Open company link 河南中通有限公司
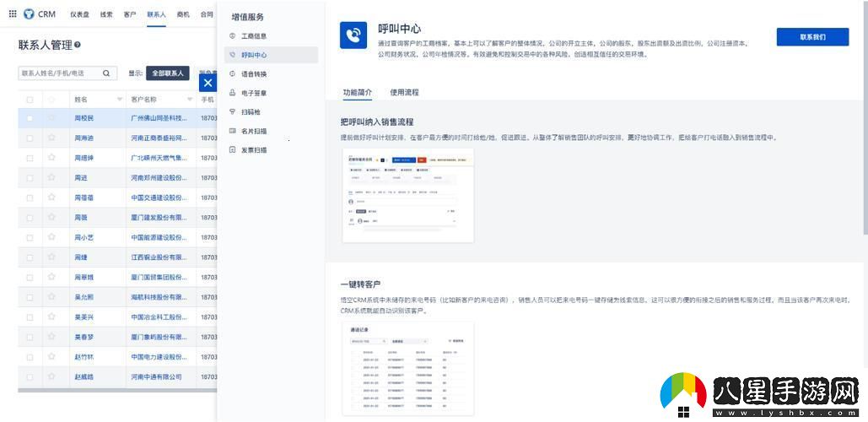 click(x=156, y=377)
